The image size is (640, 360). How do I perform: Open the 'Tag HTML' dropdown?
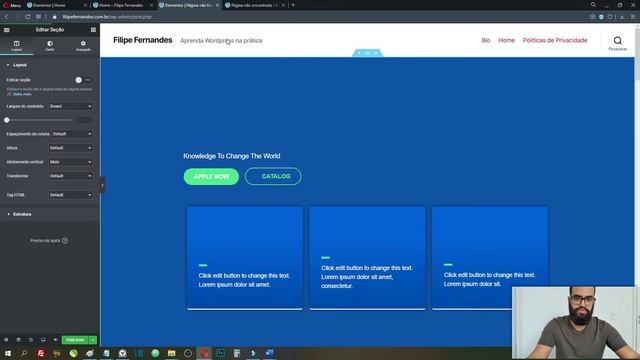click(x=71, y=195)
